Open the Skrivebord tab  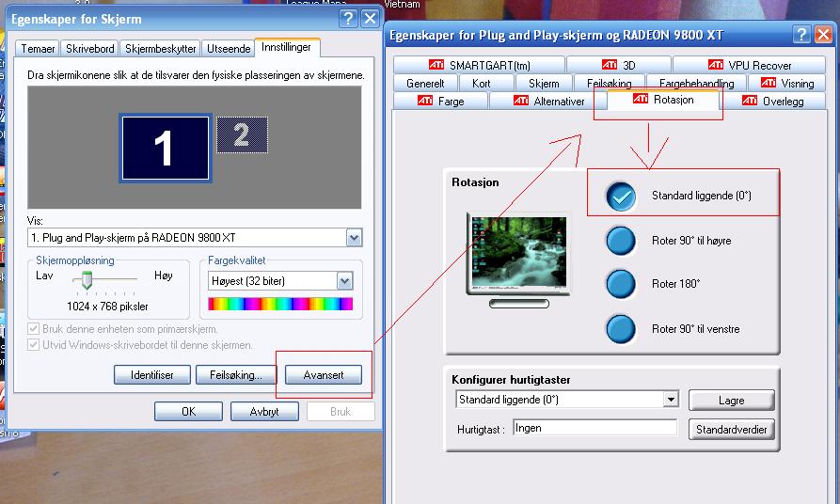90,49
